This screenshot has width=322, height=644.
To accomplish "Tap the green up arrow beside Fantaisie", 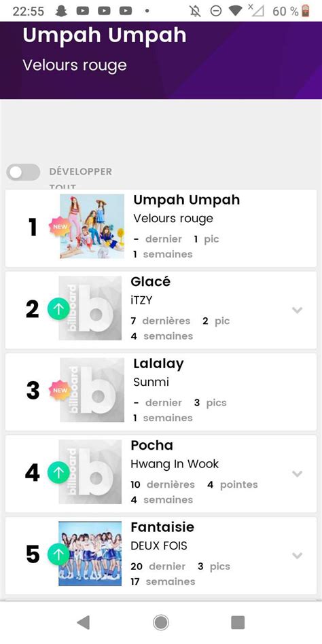I will (x=58, y=554).
